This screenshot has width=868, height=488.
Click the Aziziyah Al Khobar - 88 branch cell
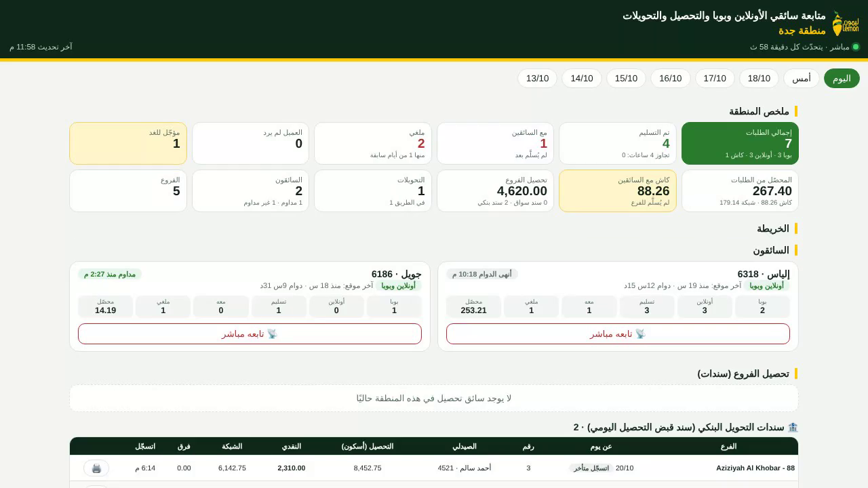tap(755, 468)
